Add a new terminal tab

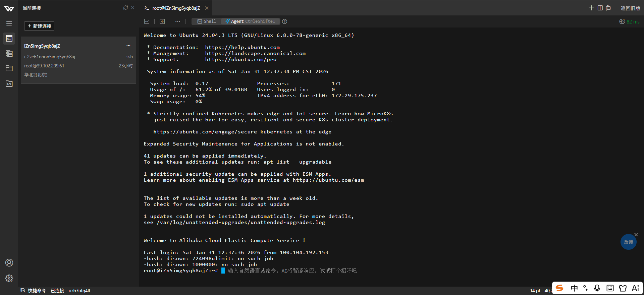[x=591, y=8]
